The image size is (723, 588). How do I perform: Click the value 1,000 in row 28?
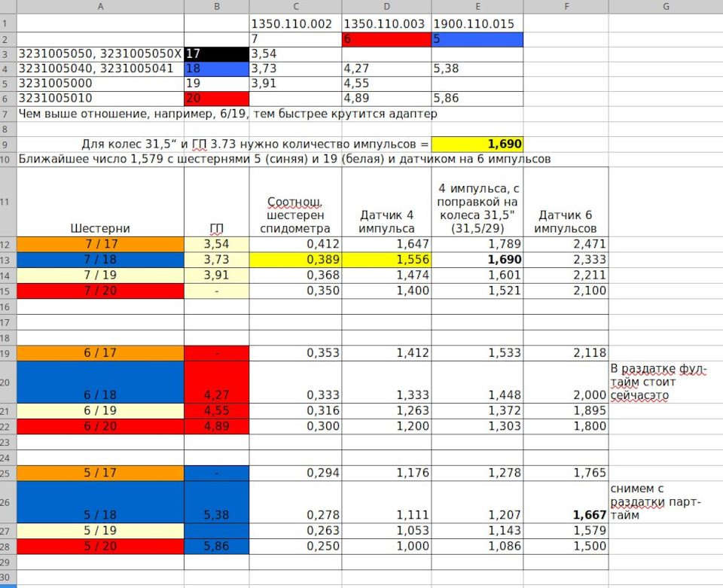click(x=386, y=547)
